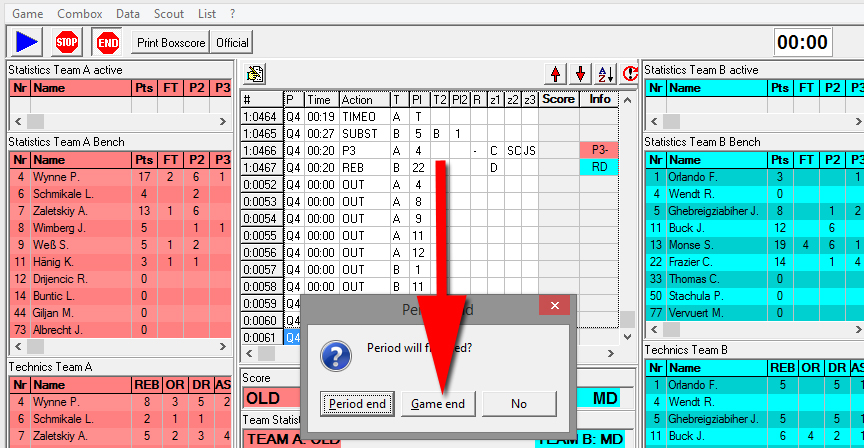Click the red END sign icon
Screen dimensions: 864x448
107,42
